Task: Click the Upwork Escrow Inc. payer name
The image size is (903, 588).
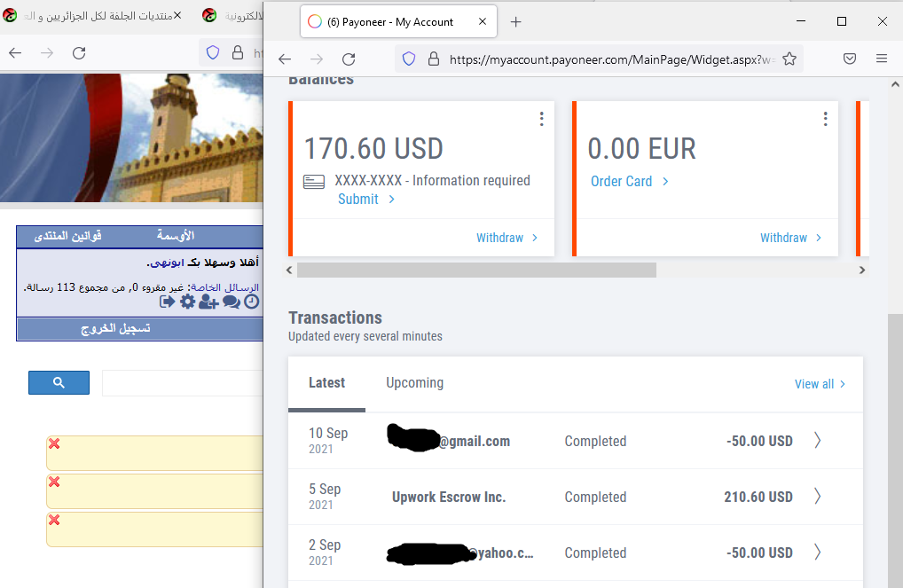Action: (449, 497)
